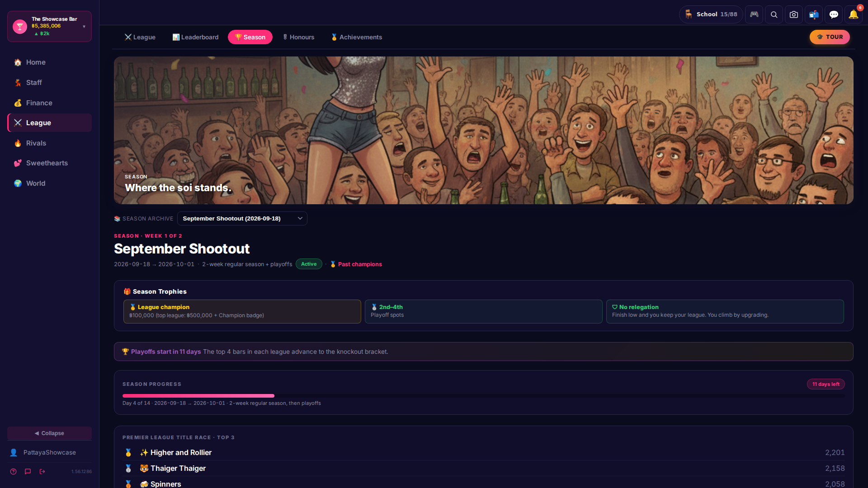The height and width of the screenshot is (488, 868).
Task: Click the School 15/88 indicator
Action: (x=711, y=14)
